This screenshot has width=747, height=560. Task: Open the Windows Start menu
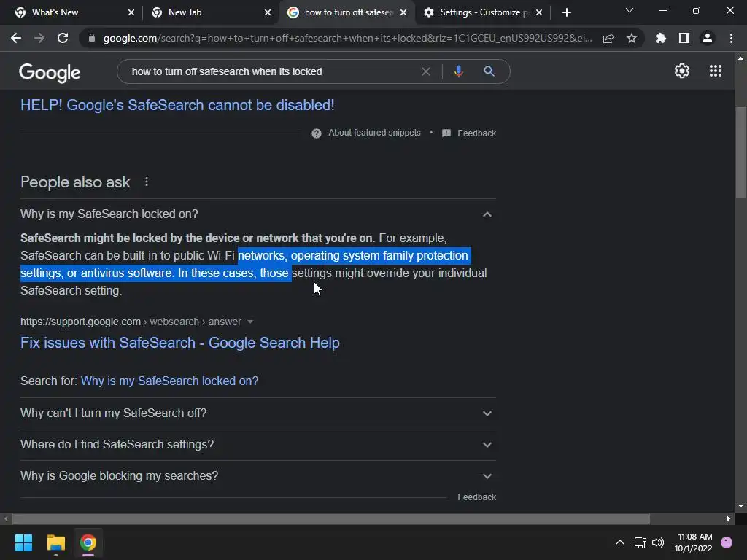pyautogui.click(x=23, y=542)
